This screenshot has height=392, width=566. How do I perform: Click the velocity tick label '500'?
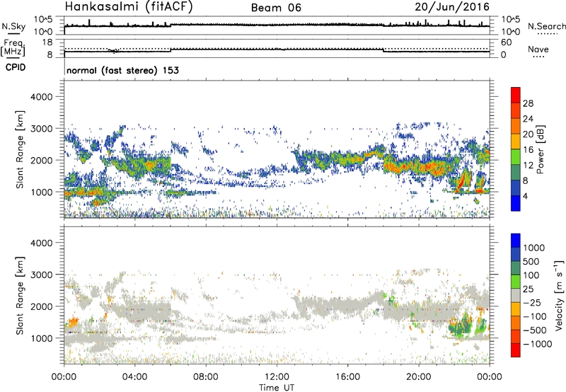point(531,262)
